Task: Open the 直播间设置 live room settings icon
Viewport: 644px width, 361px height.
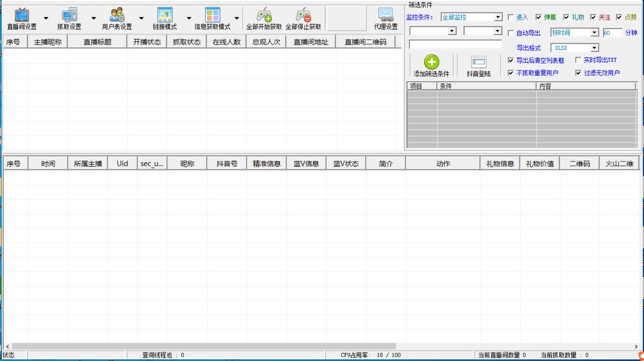Action: click(x=21, y=15)
